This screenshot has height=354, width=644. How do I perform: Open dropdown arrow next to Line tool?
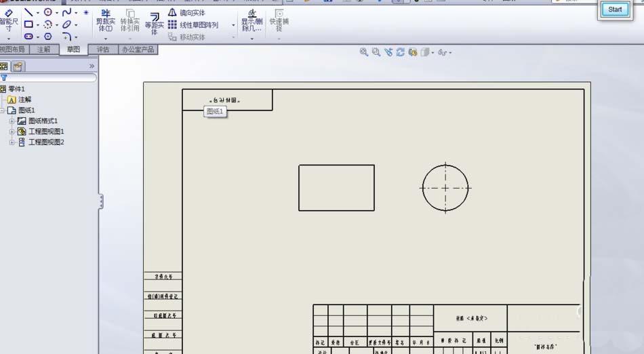pos(37,13)
